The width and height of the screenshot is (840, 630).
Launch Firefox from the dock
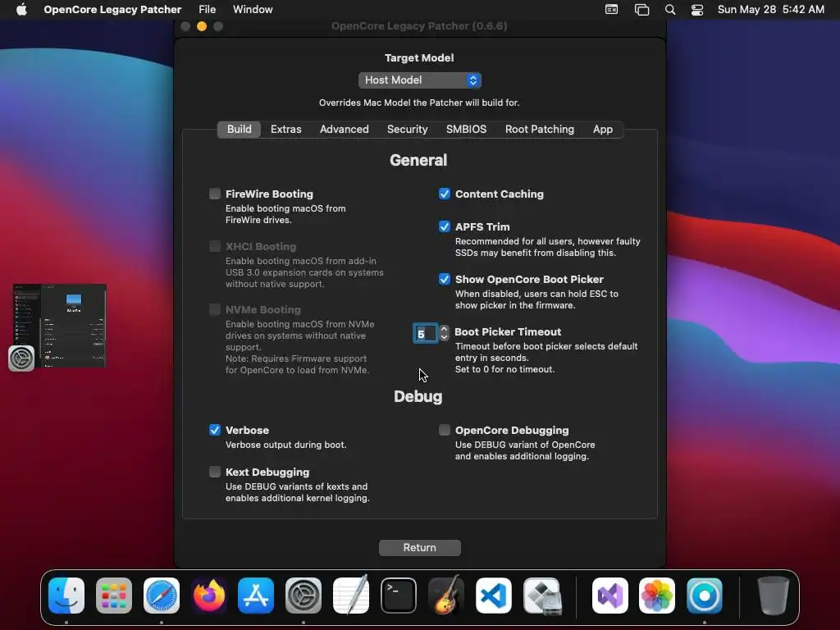tap(209, 596)
